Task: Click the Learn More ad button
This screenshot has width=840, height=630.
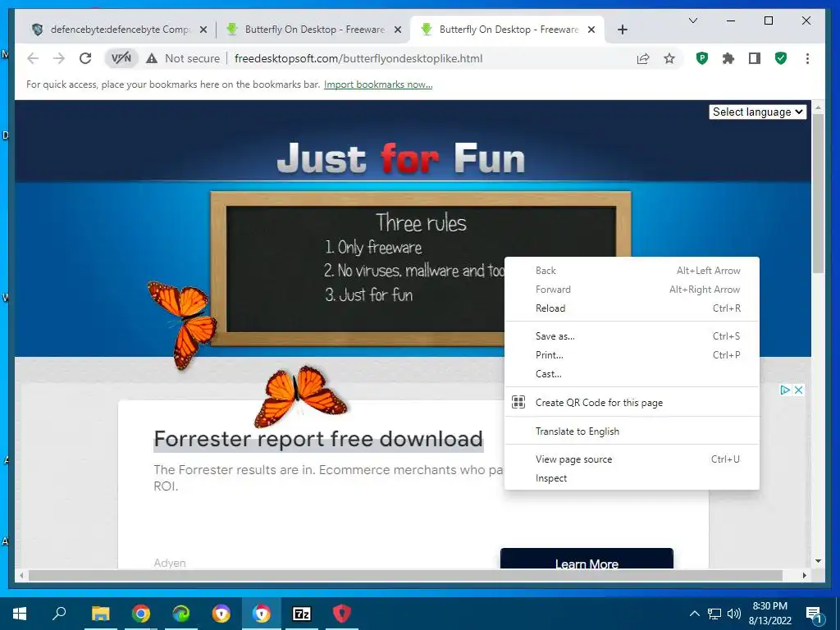Action: pyautogui.click(x=587, y=559)
